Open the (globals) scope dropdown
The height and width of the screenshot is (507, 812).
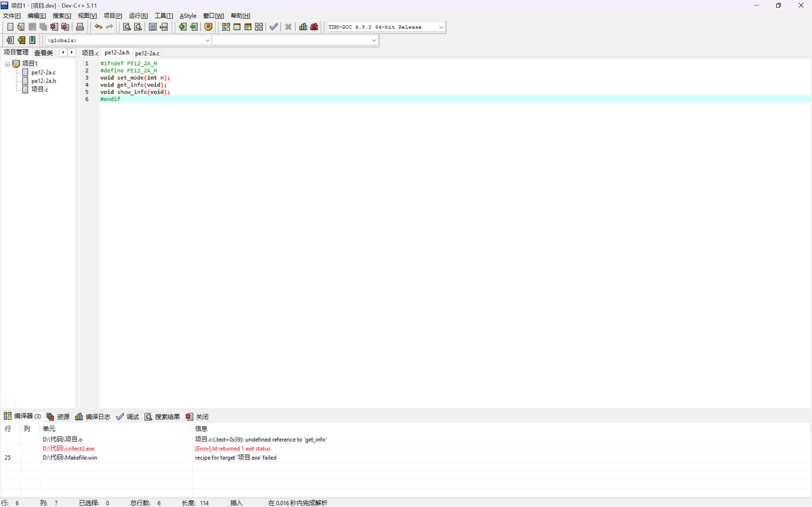point(207,41)
